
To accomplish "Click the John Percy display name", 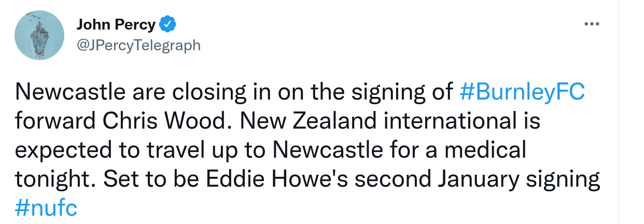I will pyautogui.click(x=116, y=24).
